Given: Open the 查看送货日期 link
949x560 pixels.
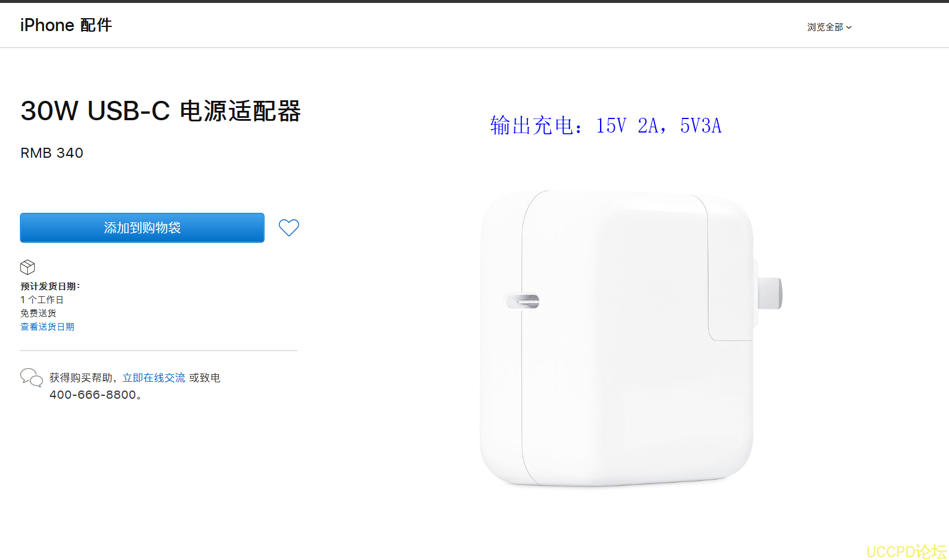Looking at the screenshot, I should pyautogui.click(x=48, y=327).
